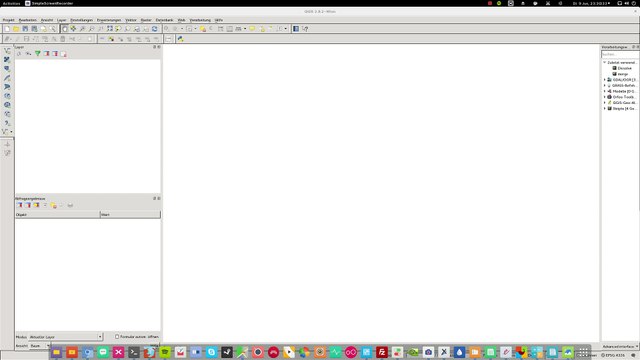The height and width of the screenshot is (360, 640).
Task: Add WFS layer from the left sidebar
Action: (x=7, y=114)
